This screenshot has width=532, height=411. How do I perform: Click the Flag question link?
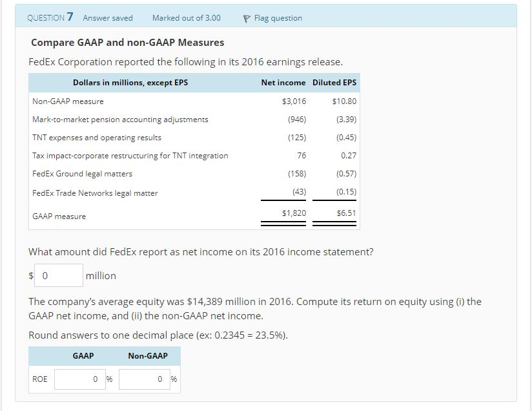click(x=278, y=18)
